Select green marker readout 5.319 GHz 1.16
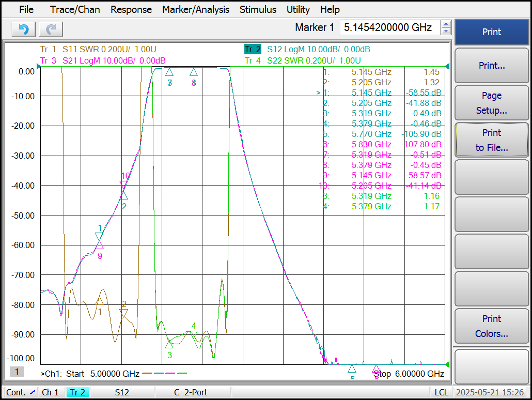 point(381,196)
